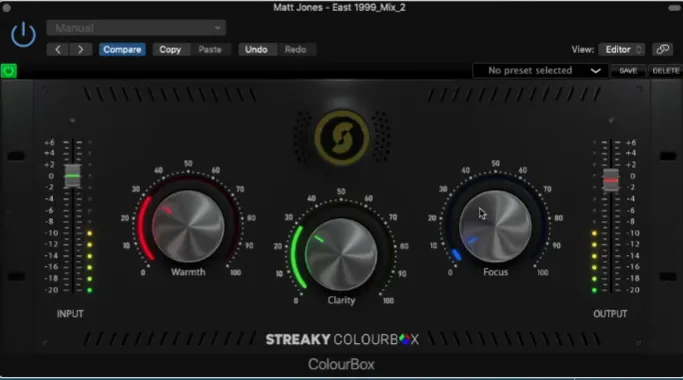Go to previous preset with left arrow
Image resolution: width=683 pixels, height=380 pixels.
pos(58,49)
